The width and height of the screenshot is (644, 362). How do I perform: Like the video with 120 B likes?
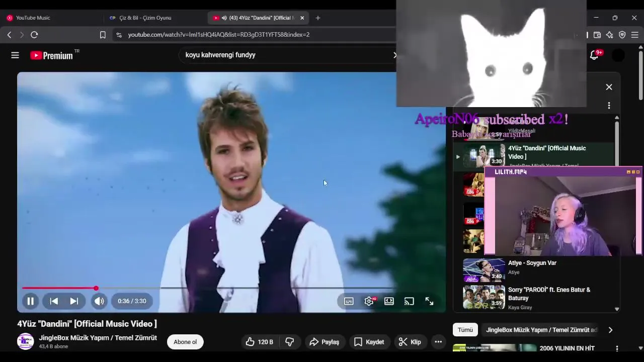260,342
